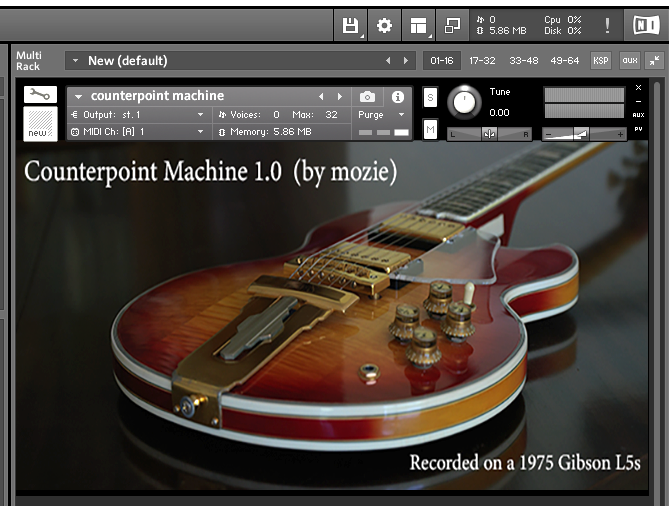The height and width of the screenshot is (506, 669).
Task: Open instrument edit mode wrench icon
Action: (40, 94)
